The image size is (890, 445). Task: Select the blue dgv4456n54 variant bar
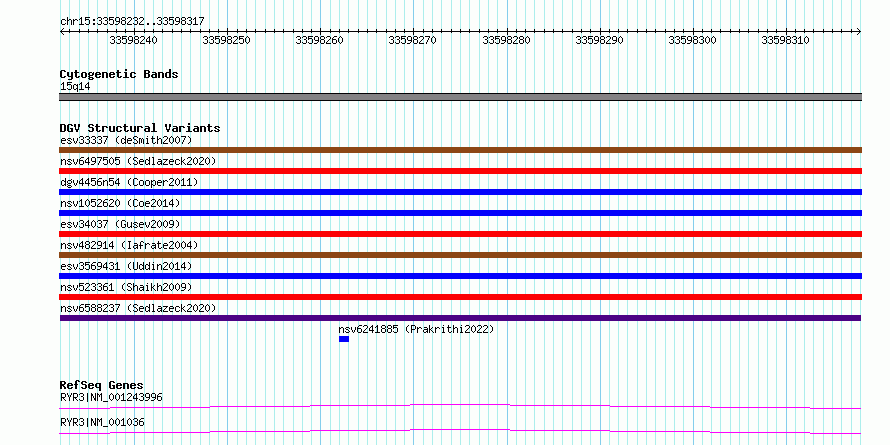tap(460, 192)
